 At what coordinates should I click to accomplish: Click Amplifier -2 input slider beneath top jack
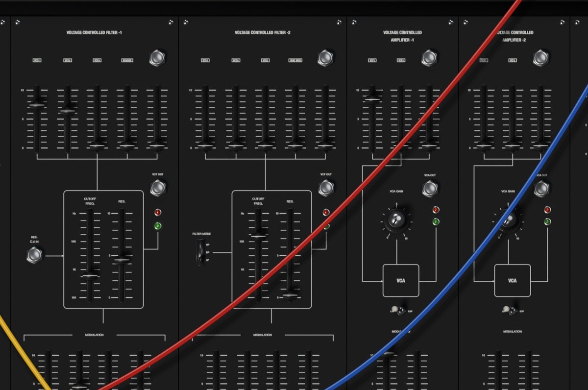coord(541,146)
